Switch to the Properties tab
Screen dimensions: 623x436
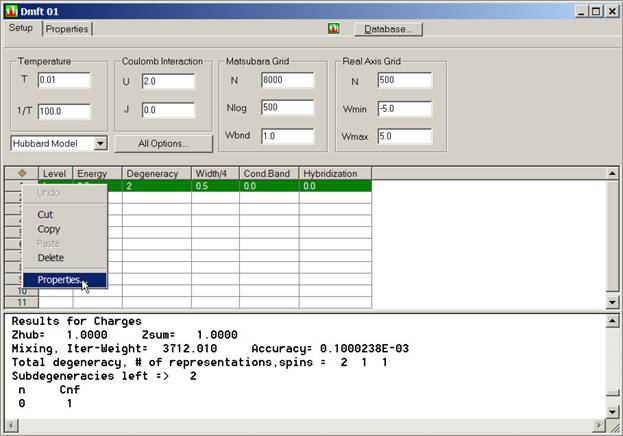67,29
